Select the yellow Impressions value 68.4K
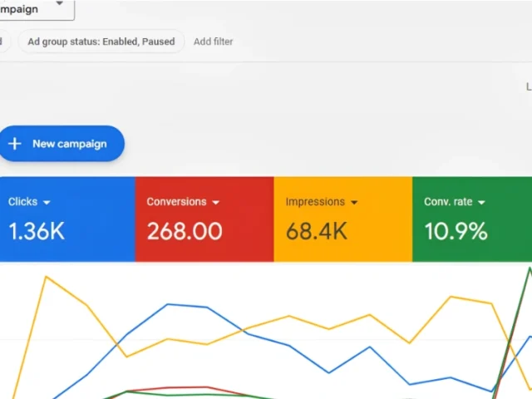This screenshot has width=532, height=399. 317,231
